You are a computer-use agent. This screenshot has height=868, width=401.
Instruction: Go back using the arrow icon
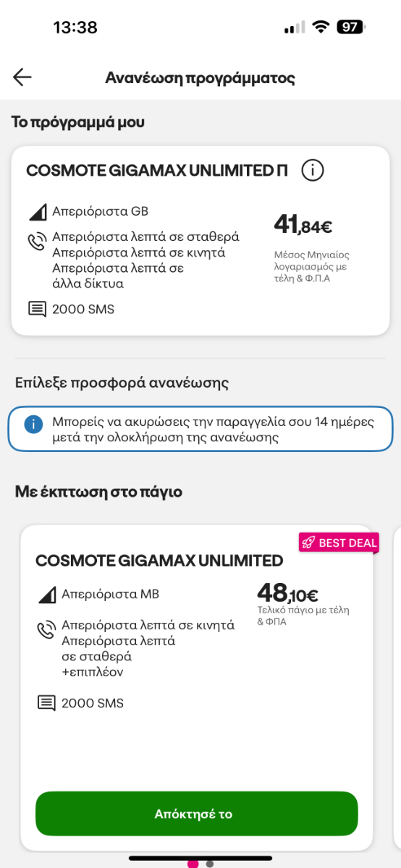pos(22,77)
